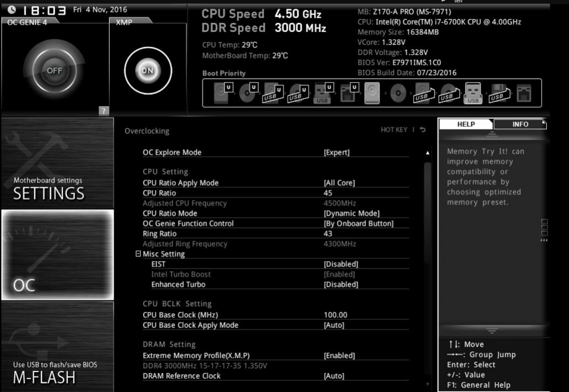
Task: Click the DRAM Setting section header
Action: click(169, 344)
